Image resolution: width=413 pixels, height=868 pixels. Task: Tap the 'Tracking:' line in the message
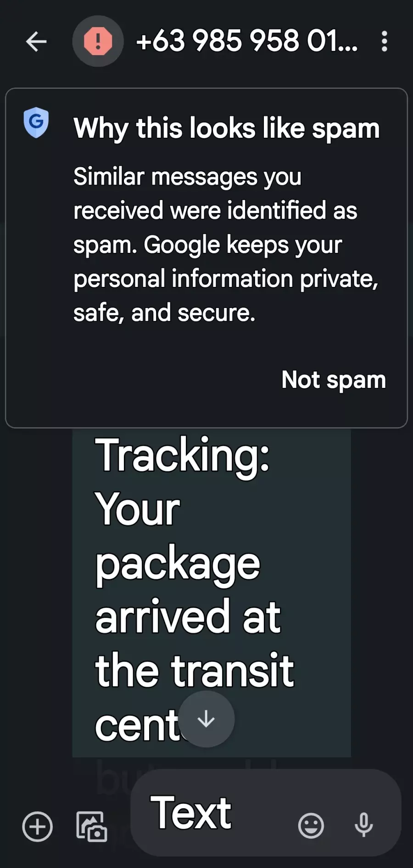[182, 455]
